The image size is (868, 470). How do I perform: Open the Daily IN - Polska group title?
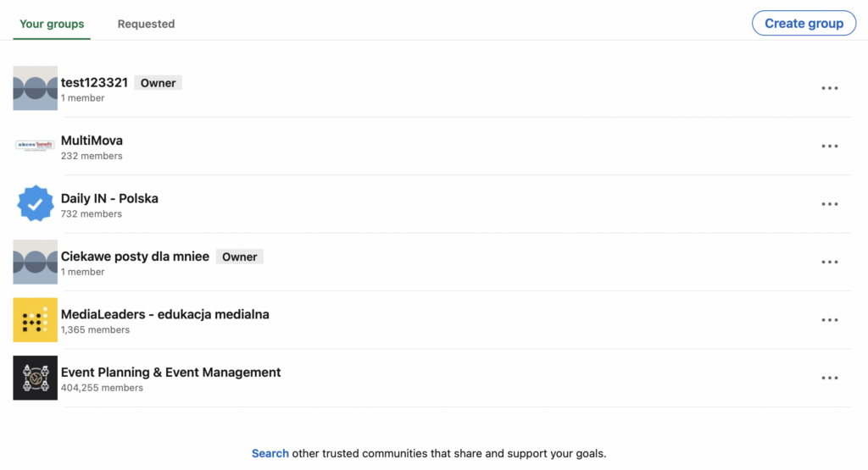click(109, 198)
